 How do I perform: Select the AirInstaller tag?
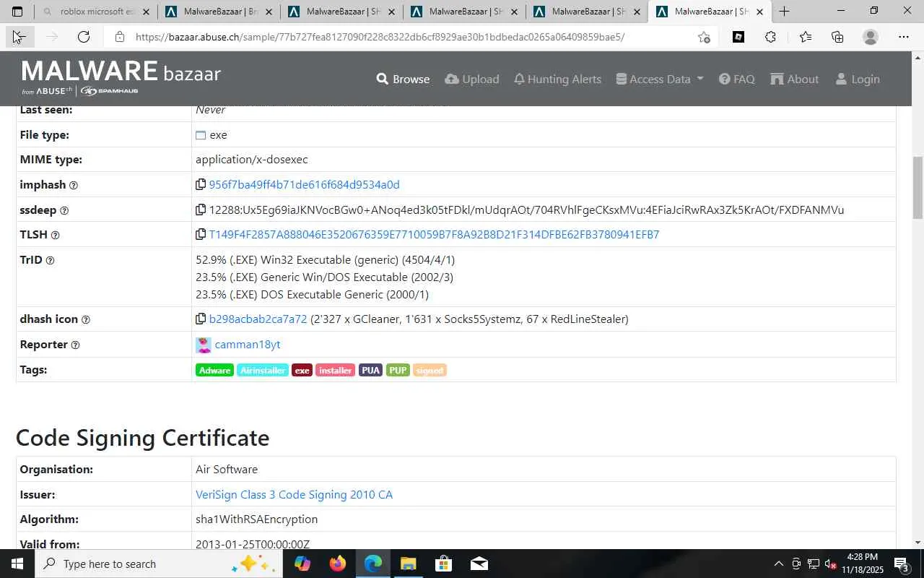click(263, 371)
